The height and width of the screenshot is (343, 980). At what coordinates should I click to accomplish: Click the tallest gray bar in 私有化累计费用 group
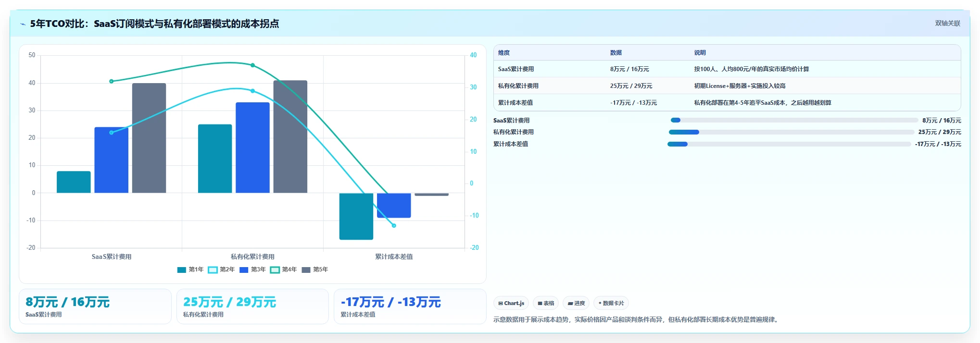(x=290, y=137)
